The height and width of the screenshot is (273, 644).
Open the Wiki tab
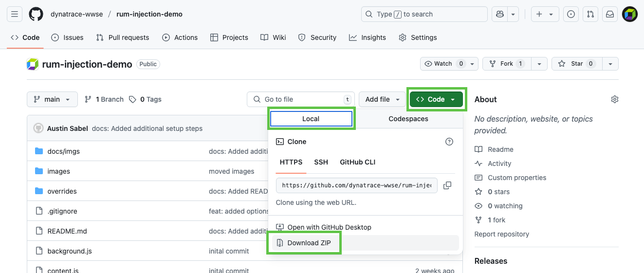[274, 37]
